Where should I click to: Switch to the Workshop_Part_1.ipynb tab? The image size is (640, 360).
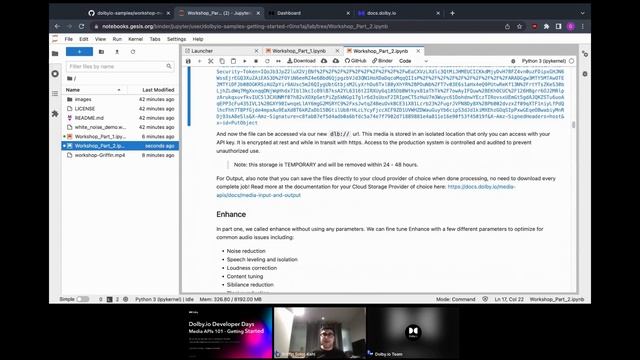[x=301, y=51]
